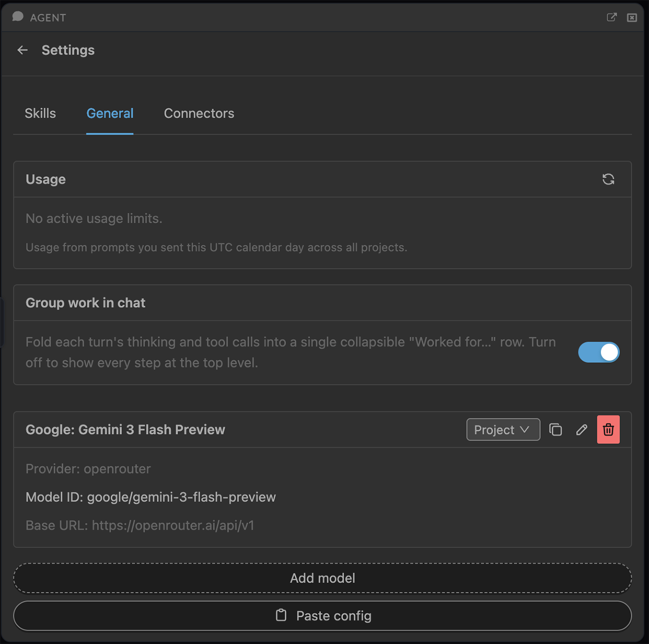The image size is (649, 644).
Task: Pop out the Agent panel to a new window
Action: (x=612, y=17)
